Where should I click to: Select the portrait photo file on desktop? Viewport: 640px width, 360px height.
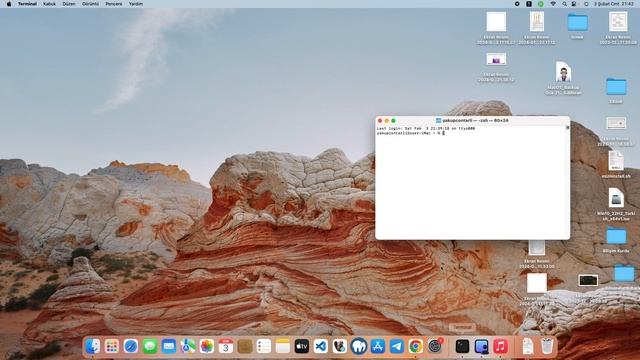563,78
